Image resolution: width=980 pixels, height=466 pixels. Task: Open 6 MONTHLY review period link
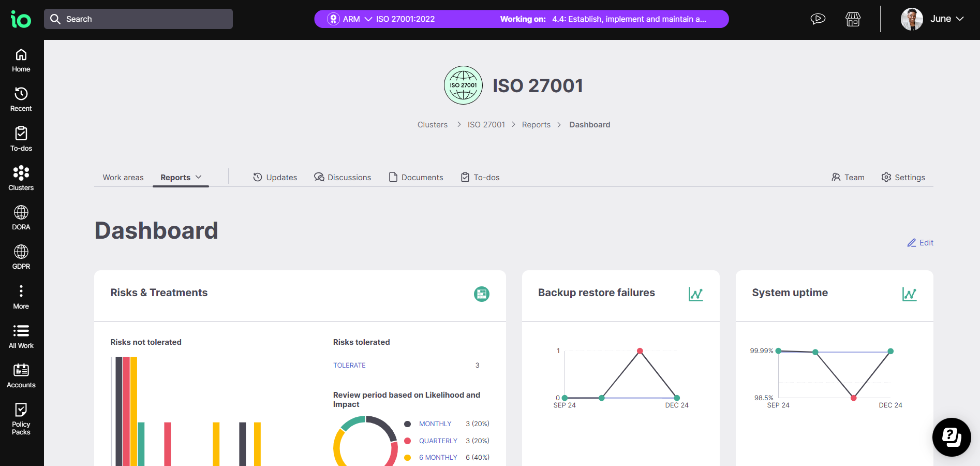pos(438,457)
